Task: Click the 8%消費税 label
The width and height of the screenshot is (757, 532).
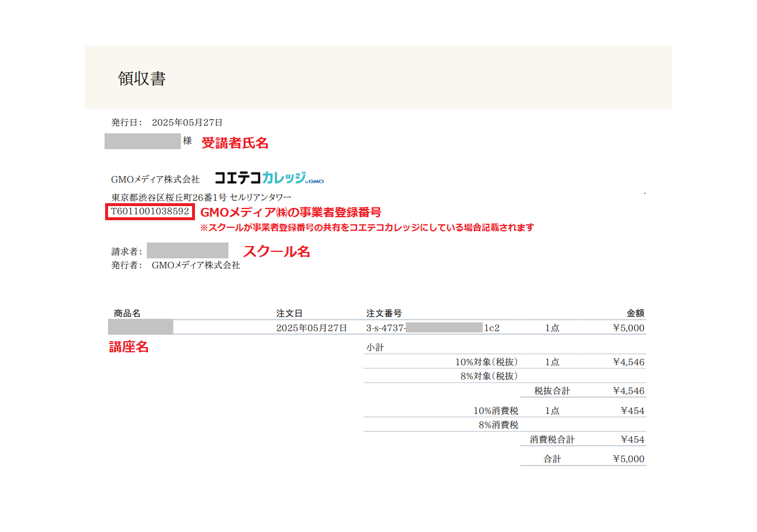Action: pos(499,425)
